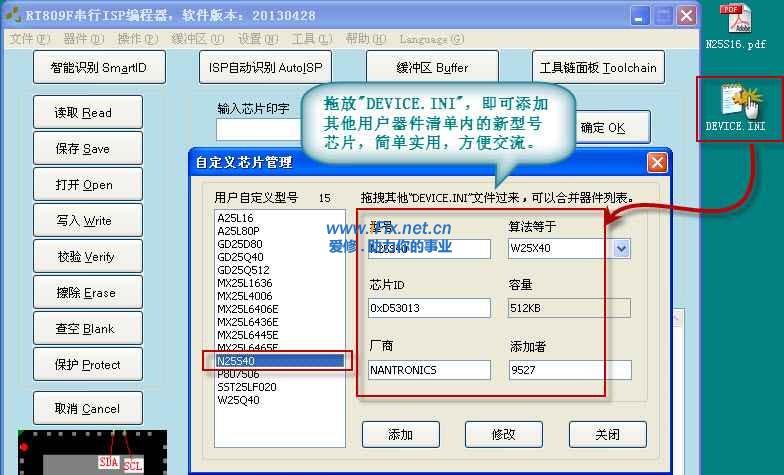Select MX25L4006 in the chip list
Image resolution: width=784 pixels, height=475 pixels.
pyautogui.click(x=245, y=296)
